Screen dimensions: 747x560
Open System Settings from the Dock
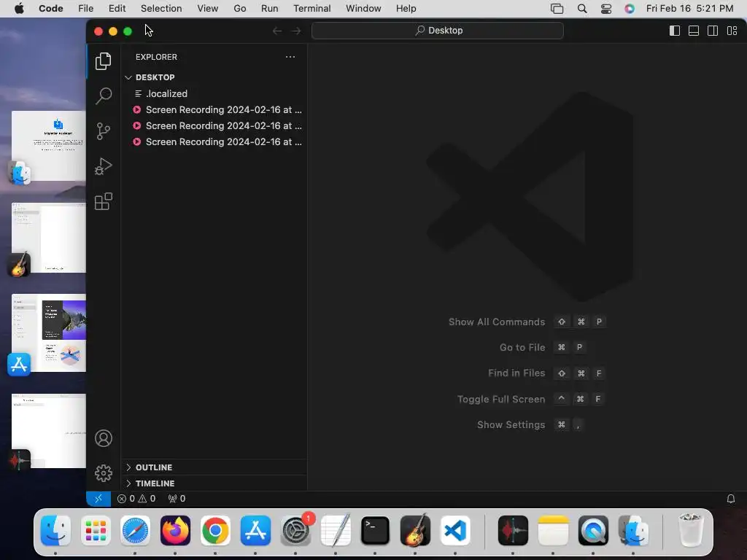tap(295, 531)
